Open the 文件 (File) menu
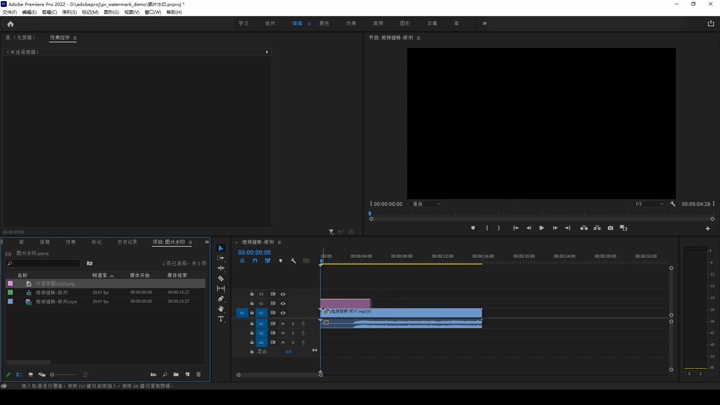720x405 pixels. tap(10, 12)
